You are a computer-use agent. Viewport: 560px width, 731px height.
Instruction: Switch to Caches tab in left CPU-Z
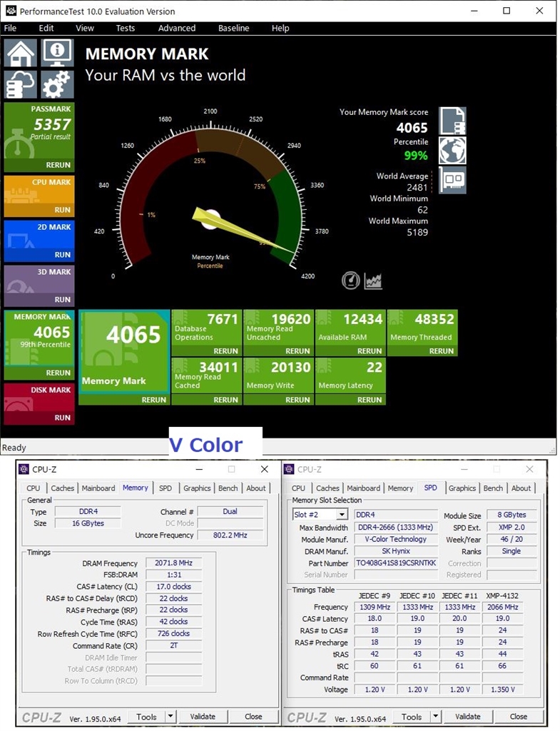(x=63, y=488)
